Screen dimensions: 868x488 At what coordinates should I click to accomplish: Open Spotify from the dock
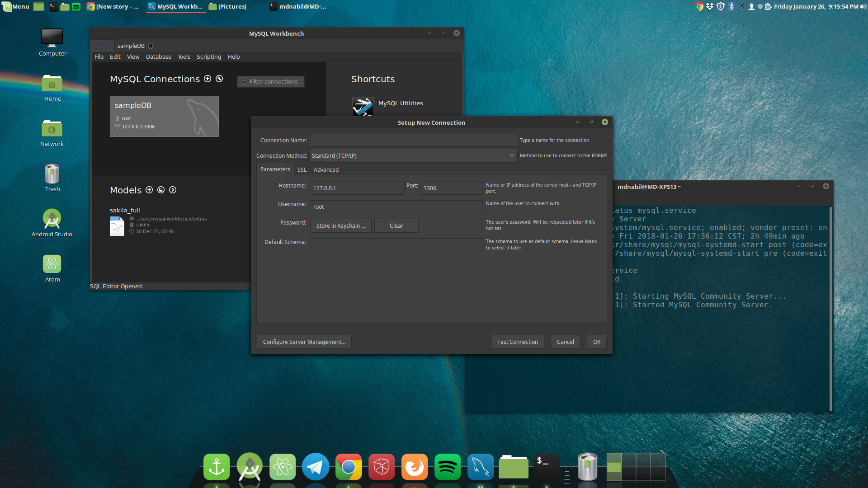point(448,467)
